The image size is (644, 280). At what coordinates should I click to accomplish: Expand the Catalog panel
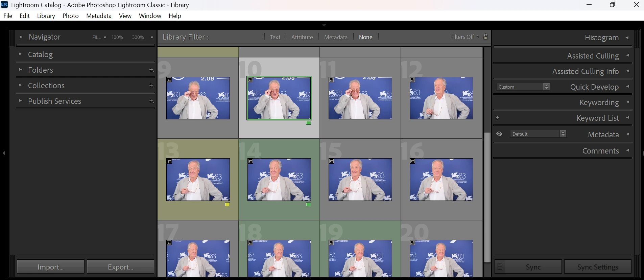(x=20, y=54)
